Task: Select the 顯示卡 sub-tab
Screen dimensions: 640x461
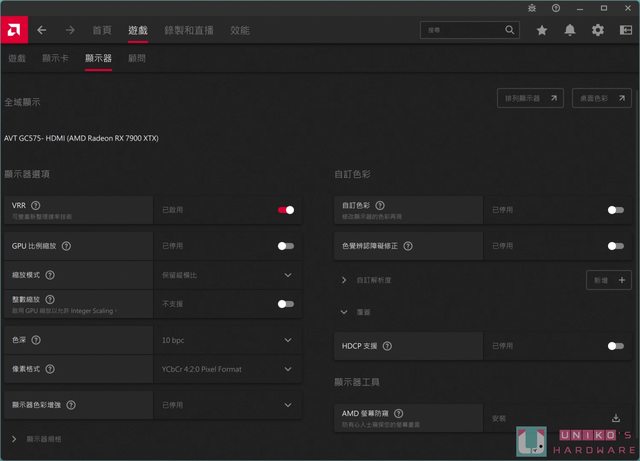Action: (56, 59)
